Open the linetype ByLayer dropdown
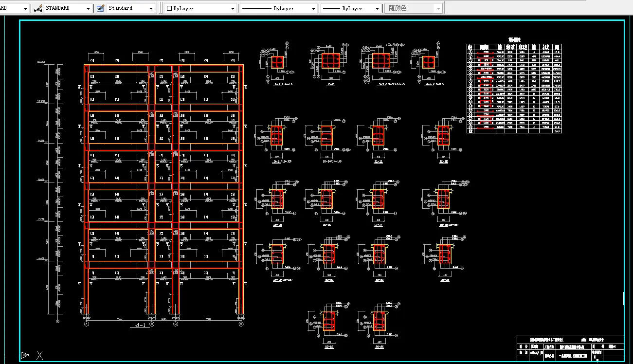The width and height of the screenshot is (633, 364). click(x=313, y=9)
